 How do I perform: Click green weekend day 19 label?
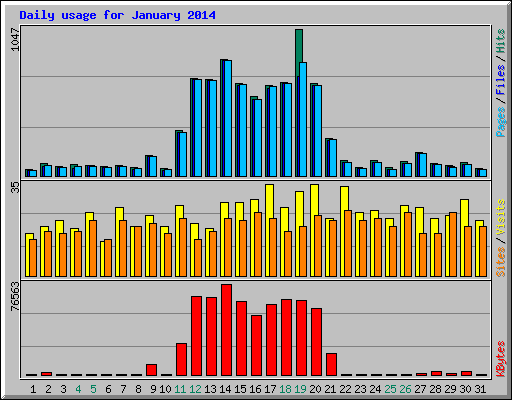coord(300,389)
